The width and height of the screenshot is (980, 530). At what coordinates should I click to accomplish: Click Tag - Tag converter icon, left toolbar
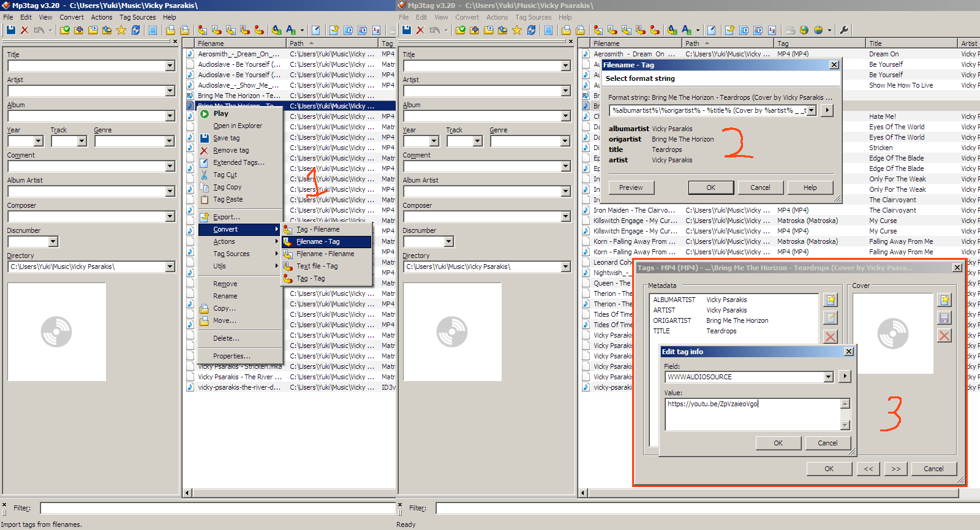pos(259,30)
